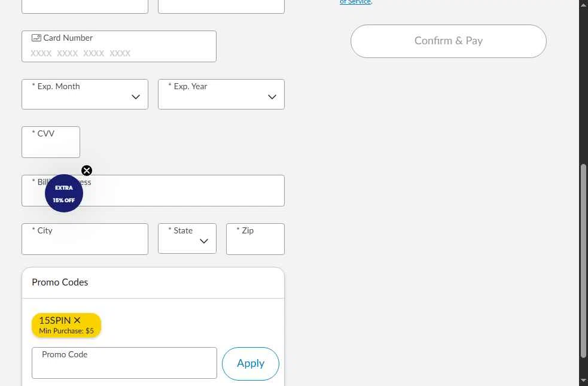Image resolution: width=588 pixels, height=386 pixels.
Task: Expand the Exp. Month dropdown
Action: [x=85, y=94]
